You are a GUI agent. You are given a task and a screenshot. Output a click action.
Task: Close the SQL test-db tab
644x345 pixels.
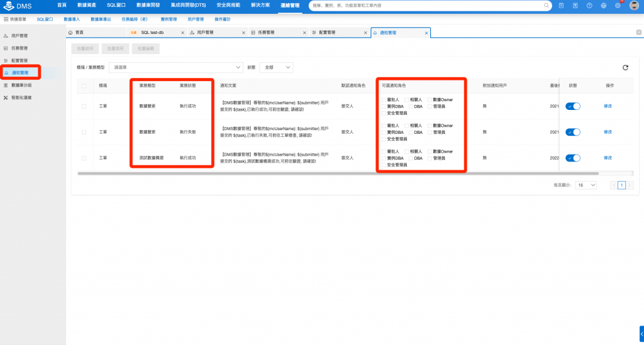183,33
